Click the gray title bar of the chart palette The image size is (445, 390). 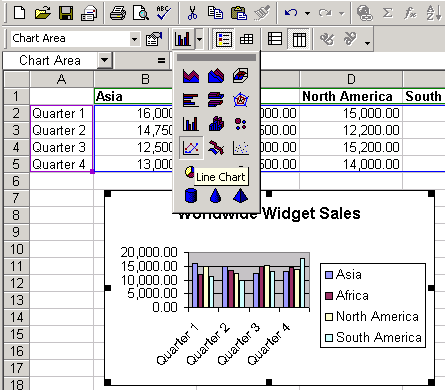click(x=216, y=58)
